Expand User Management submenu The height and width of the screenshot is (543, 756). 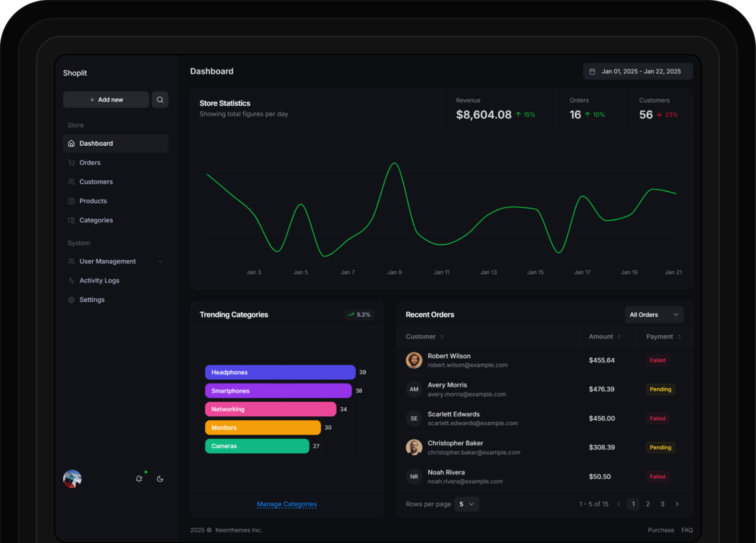(x=160, y=262)
